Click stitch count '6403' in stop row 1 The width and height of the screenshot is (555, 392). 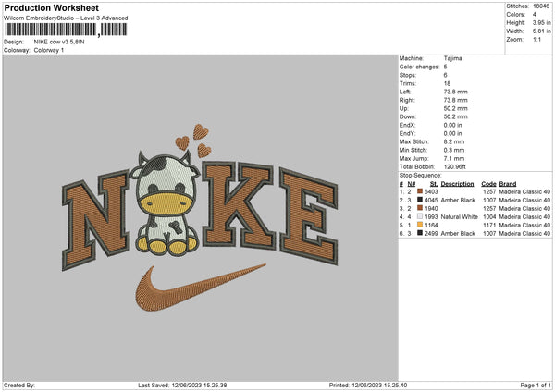point(431,191)
